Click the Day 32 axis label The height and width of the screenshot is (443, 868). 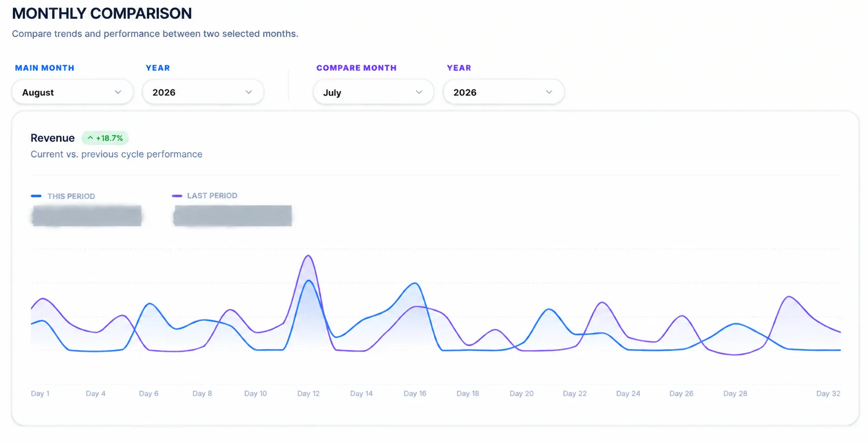(x=828, y=394)
